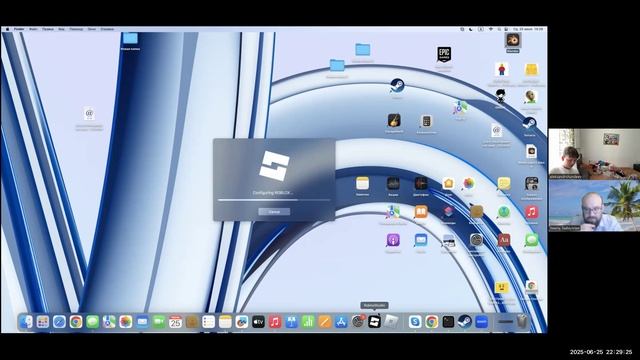The image size is (640, 360).
Task: Select the yellow sad-face desktop icon
Action: (502, 287)
